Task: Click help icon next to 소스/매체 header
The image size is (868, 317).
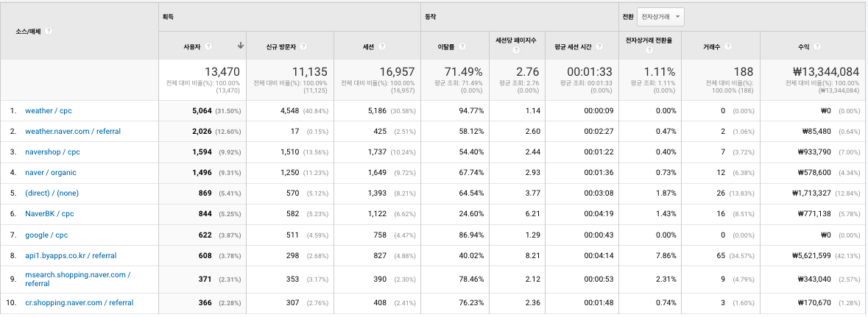Action: click(49, 31)
